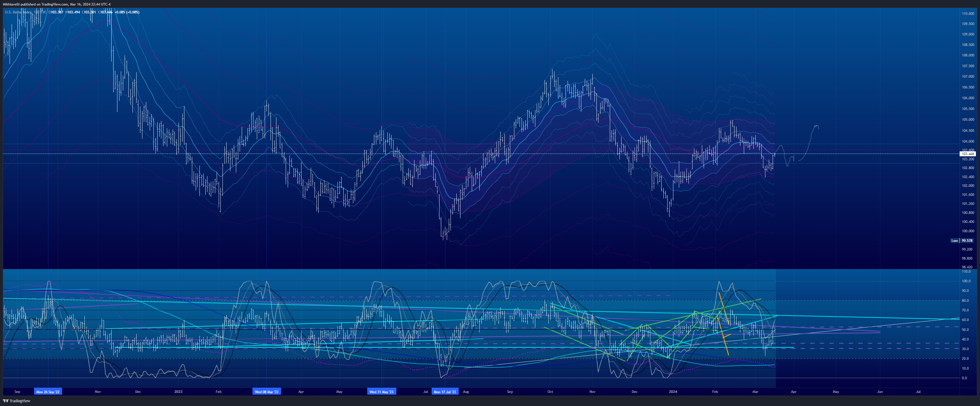The image size is (980, 406).
Task: Click the Wed 31 May '23 date marker
Action: pyautogui.click(x=381, y=391)
